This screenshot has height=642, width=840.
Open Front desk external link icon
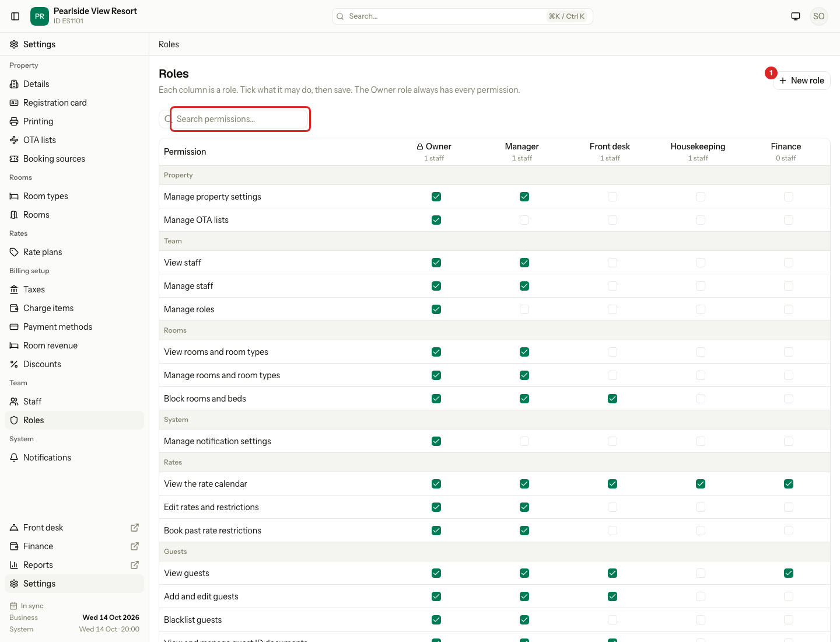click(135, 528)
